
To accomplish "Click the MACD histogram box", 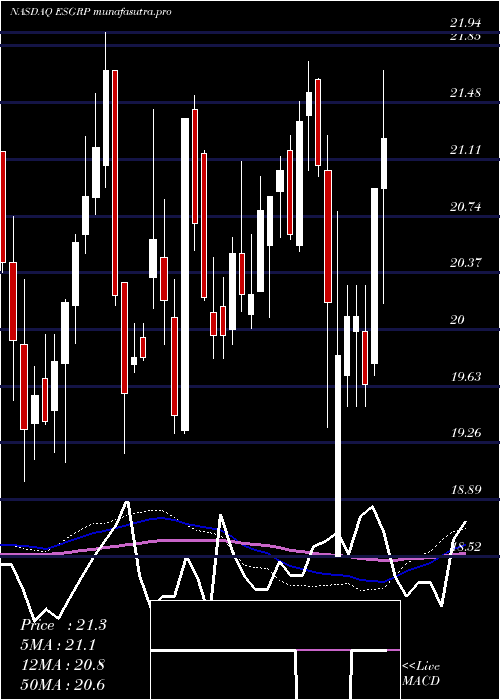I will (275, 650).
